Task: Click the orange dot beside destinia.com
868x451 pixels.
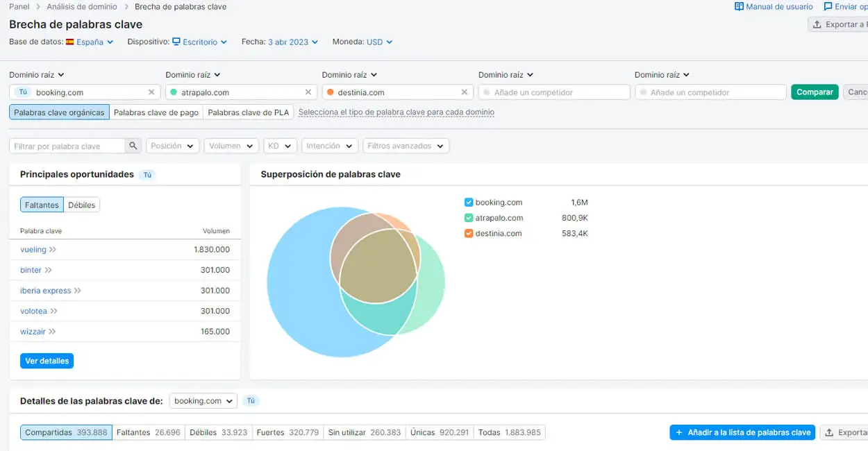Action: click(x=330, y=92)
